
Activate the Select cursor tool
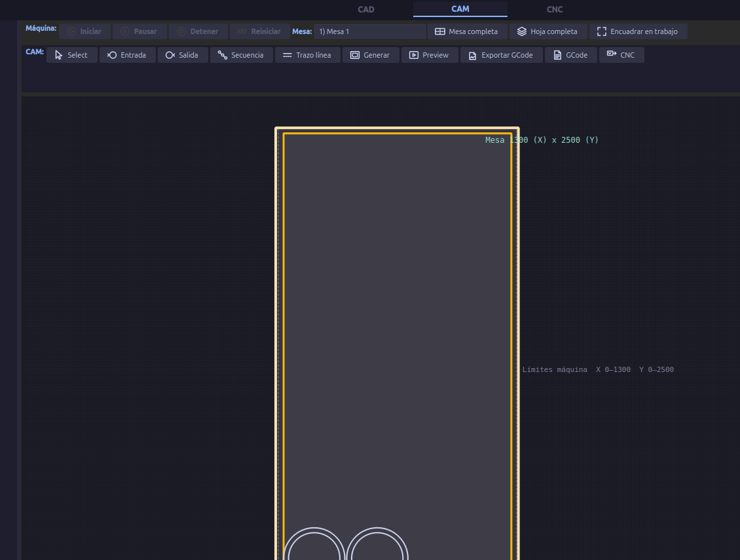[72, 55]
